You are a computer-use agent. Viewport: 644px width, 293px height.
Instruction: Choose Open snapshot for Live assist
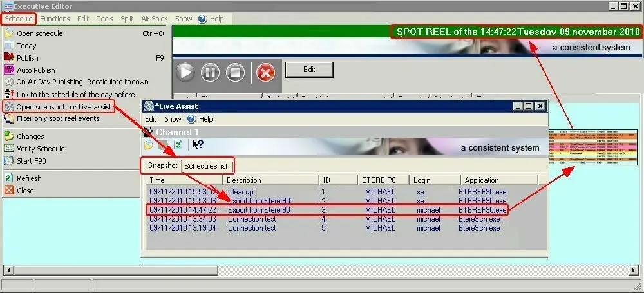click(x=64, y=106)
